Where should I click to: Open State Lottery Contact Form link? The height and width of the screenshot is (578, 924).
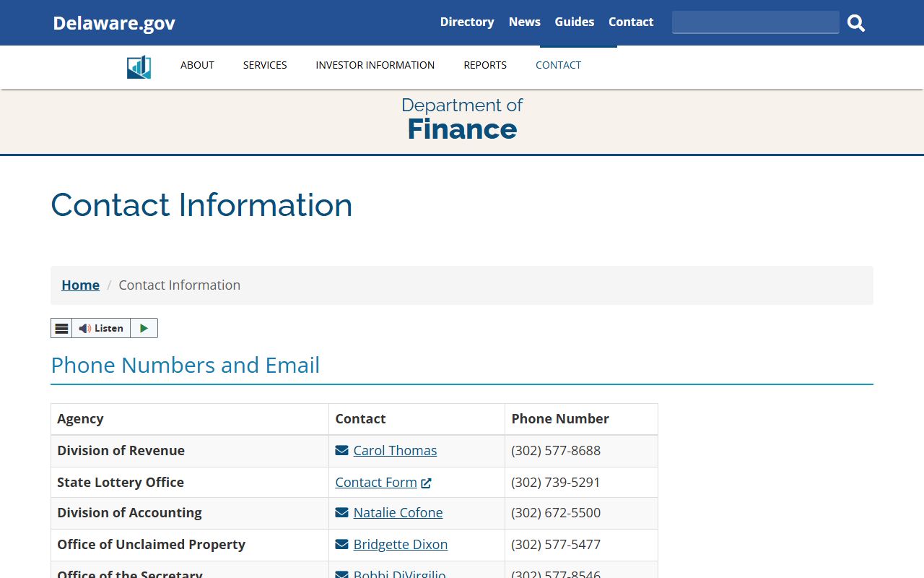coord(376,483)
